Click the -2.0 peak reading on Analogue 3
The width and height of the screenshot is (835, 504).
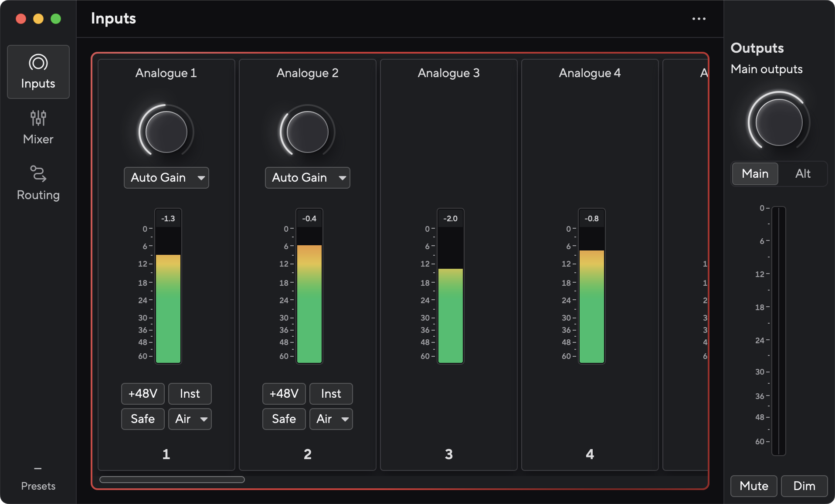click(451, 219)
